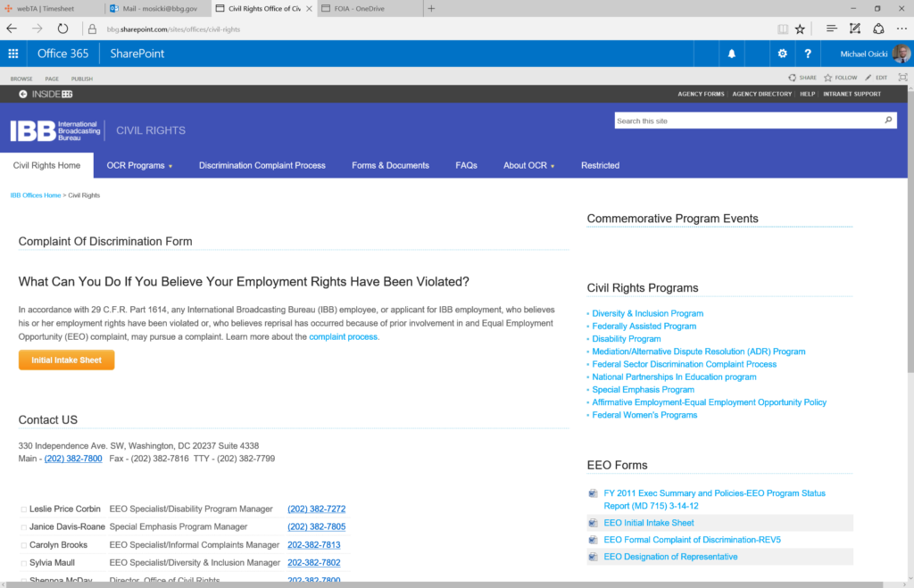Image resolution: width=914 pixels, height=588 pixels.
Task: Open the SharePoint settings gear
Action: tap(782, 54)
